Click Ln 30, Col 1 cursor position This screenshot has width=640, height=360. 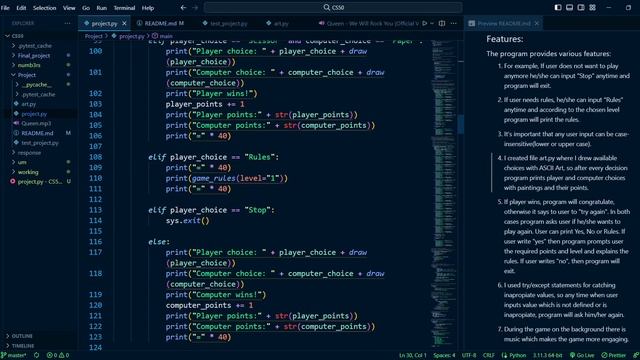pos(413,356)
